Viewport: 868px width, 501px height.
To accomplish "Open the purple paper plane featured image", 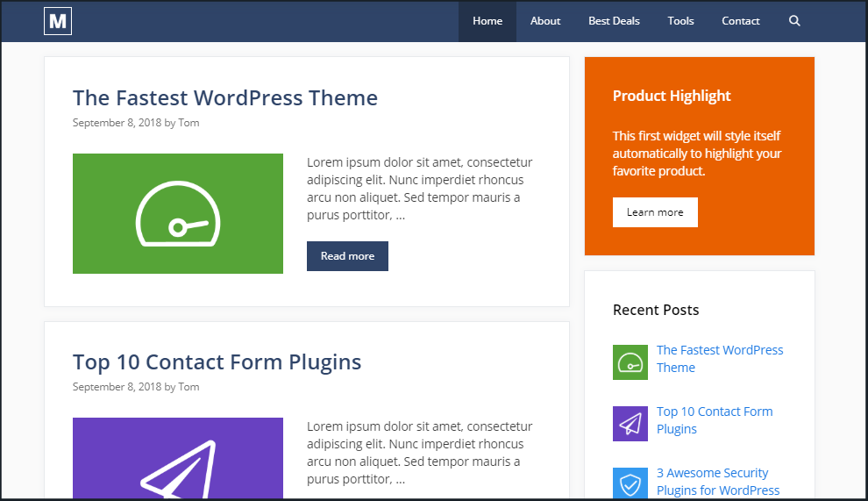I will pos(178,458).
